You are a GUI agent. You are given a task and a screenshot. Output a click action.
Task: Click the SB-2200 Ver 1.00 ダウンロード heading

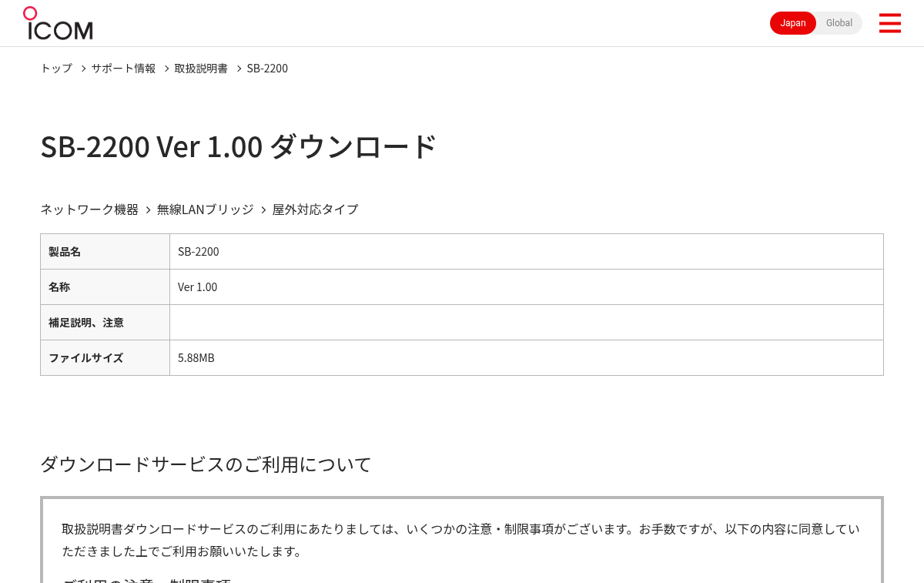tap(239, 146)
